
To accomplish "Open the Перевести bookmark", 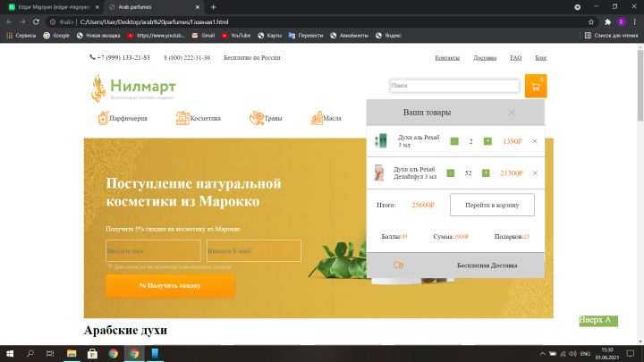I will [306, 36].
